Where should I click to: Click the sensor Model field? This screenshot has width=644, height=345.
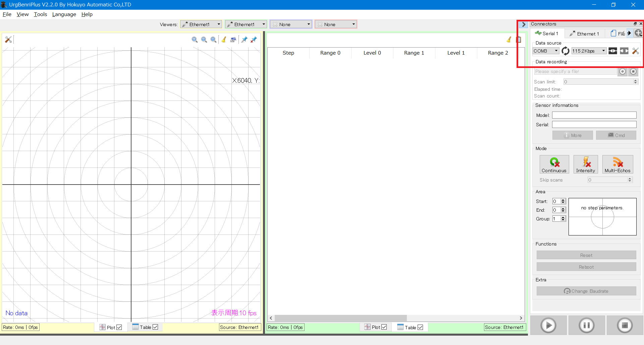coord(594,115)
